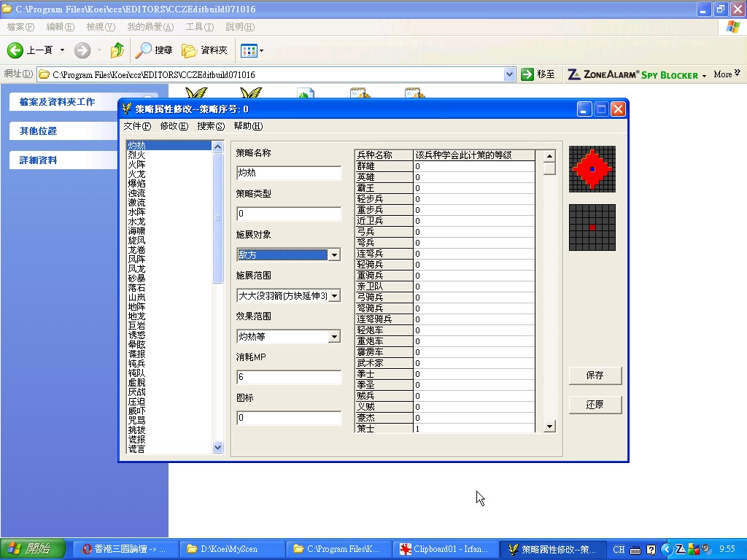Expand the 效果范围 dropdown
The image size is (747, 560).
[334, 337]
